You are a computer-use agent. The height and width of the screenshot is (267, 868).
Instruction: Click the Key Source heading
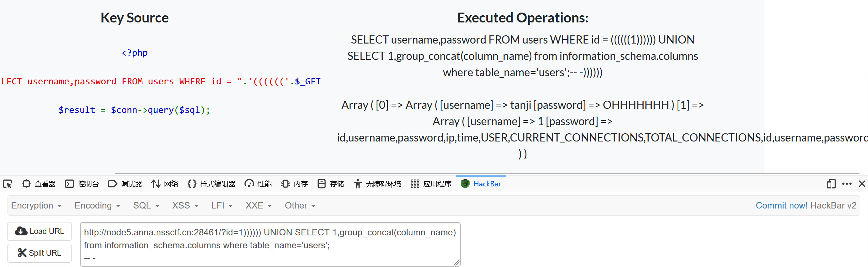coord(135,18)
